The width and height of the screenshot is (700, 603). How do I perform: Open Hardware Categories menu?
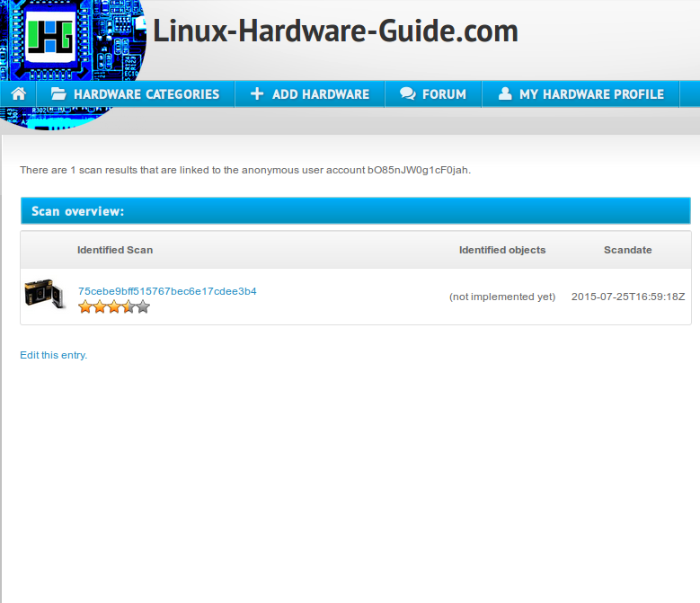[136, 94]
